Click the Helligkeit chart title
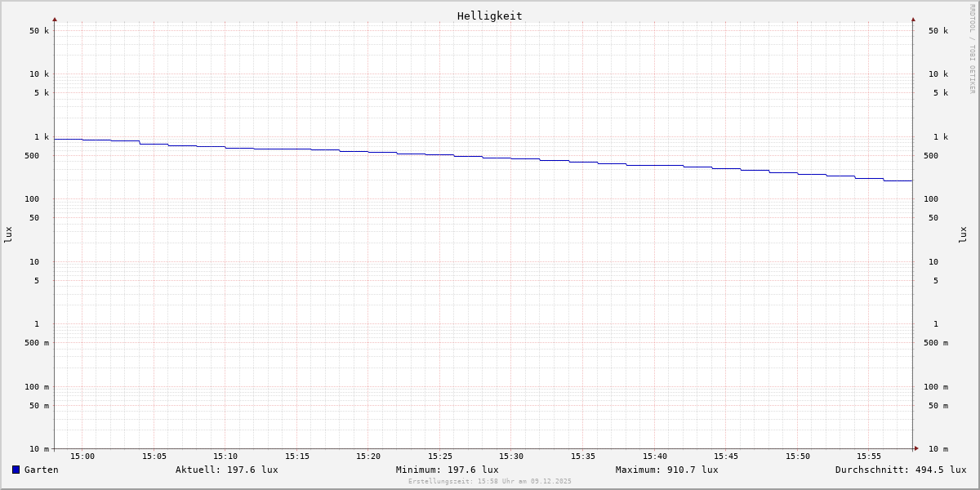The image size is (980, 490). (489, 16)
